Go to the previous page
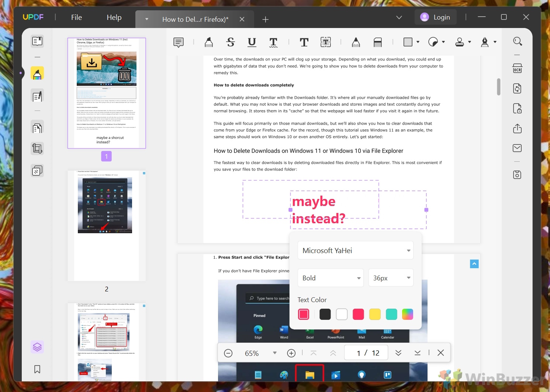The height and width of the screenshot is (392, 550). tap(333, 353)
